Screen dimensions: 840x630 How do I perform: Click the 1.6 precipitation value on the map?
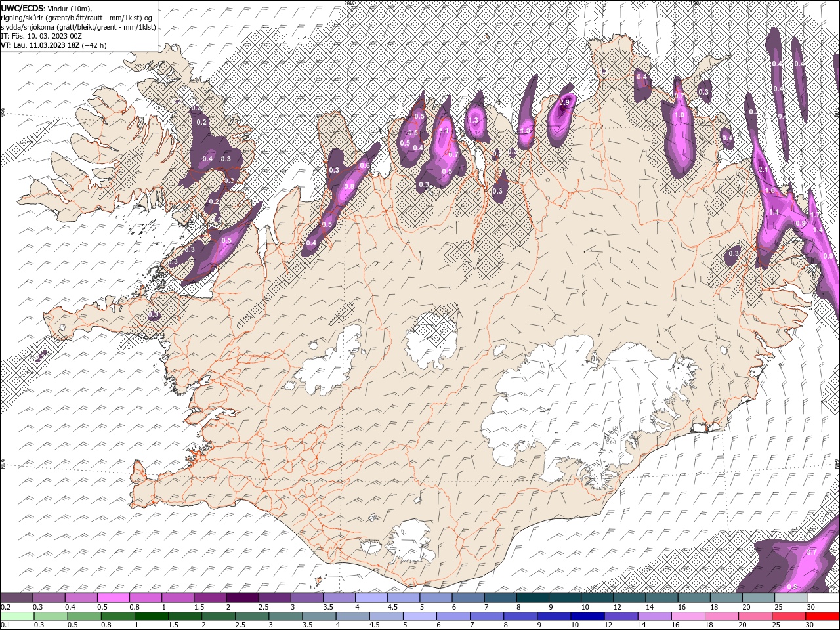(770, 190)
